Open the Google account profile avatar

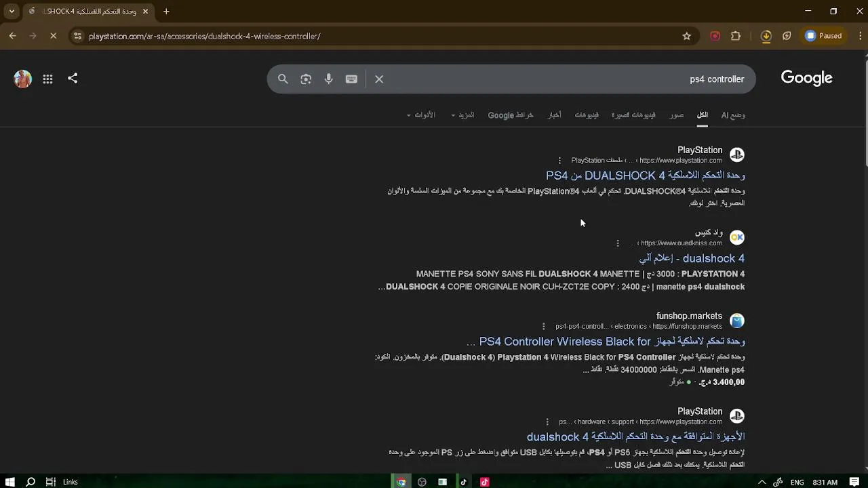pos(23,79)
